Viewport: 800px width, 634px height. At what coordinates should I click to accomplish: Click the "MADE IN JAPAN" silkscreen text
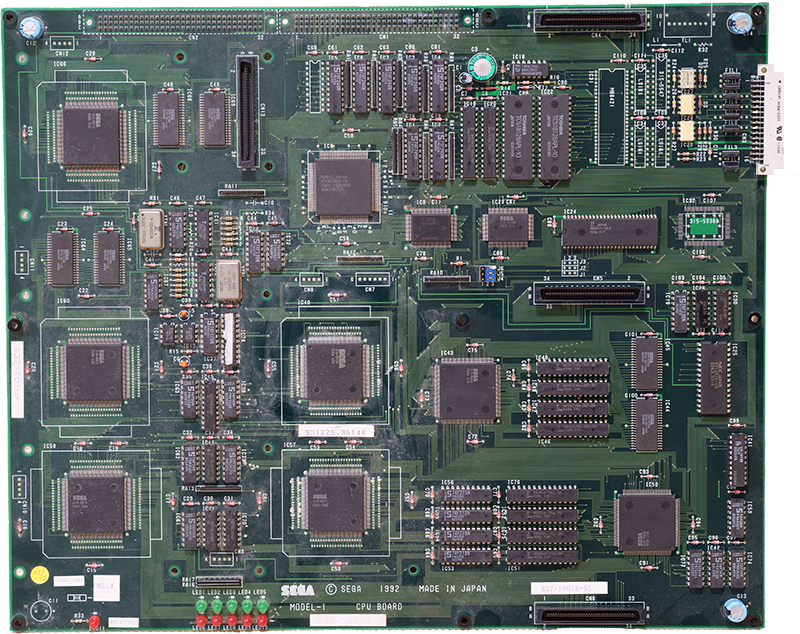453,589
